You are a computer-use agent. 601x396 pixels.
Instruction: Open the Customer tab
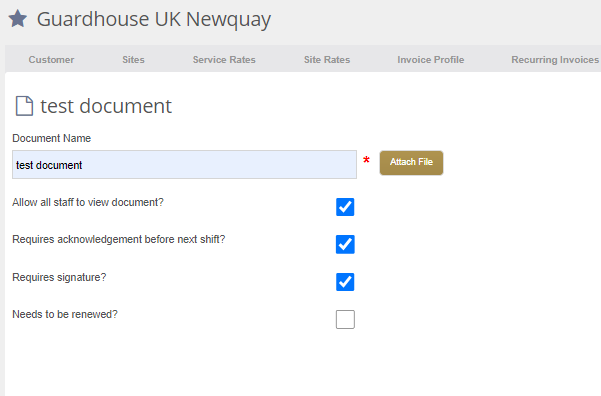51,60
